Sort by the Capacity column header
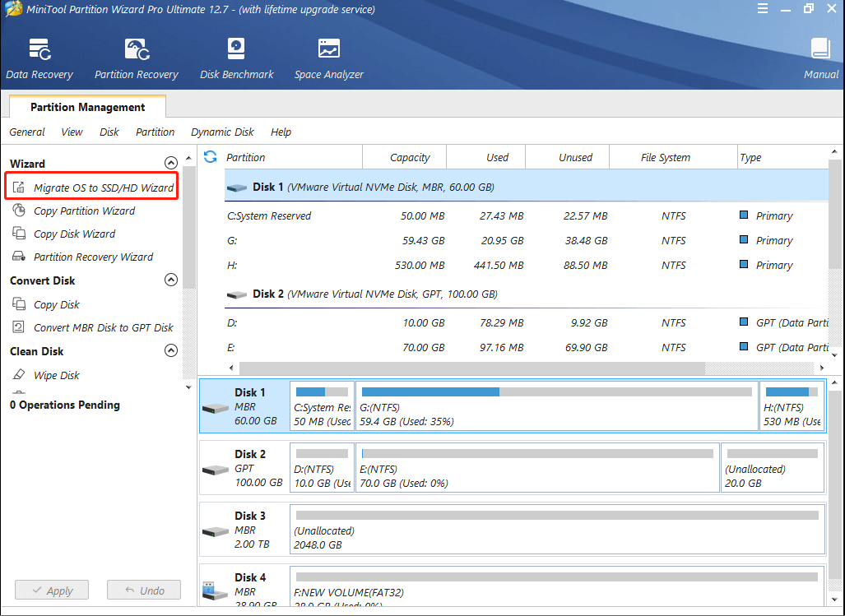 pos(405,157)
